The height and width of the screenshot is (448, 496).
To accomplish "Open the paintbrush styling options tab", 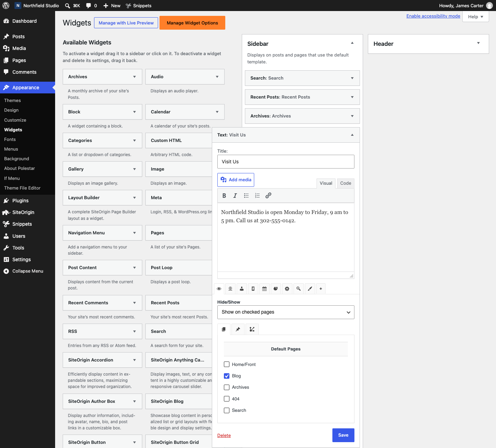I will coord(310,289).
